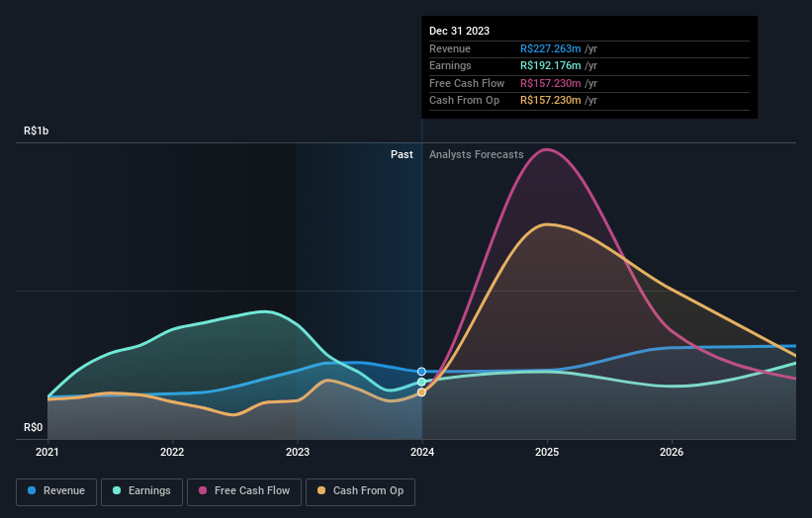Image resolution: width=812 pixels, height=518 pixels.
Task: Click the 2022 x-axis label
Action: pos(172,453)
